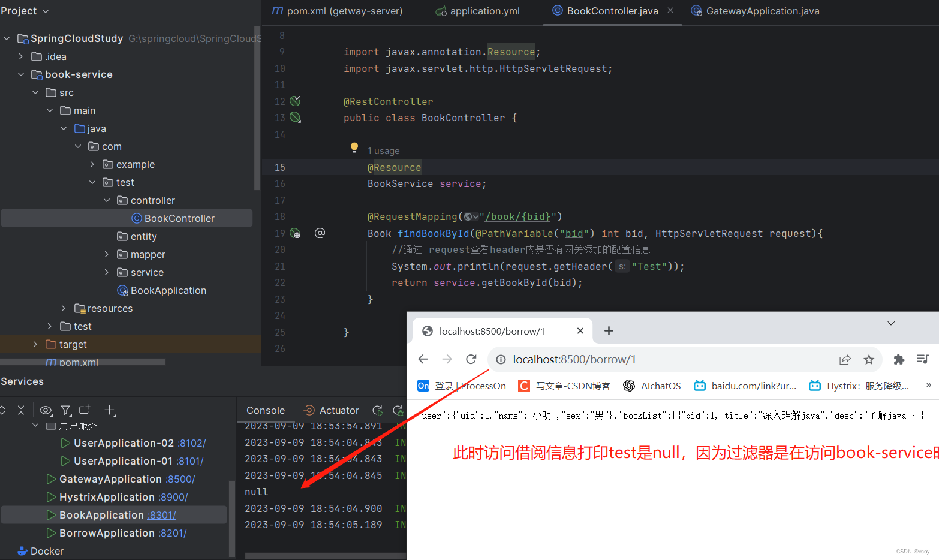Click the HystrixApplication green run icon

(51, 497)
